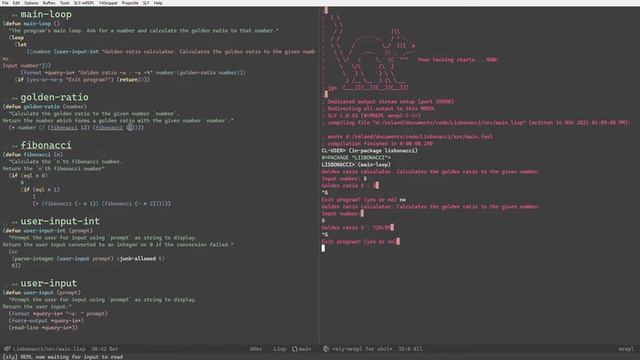Click 'defun golden-ratio (number)' definition line
This screenshot has width=640, height=360.
[x=45, y=107]
